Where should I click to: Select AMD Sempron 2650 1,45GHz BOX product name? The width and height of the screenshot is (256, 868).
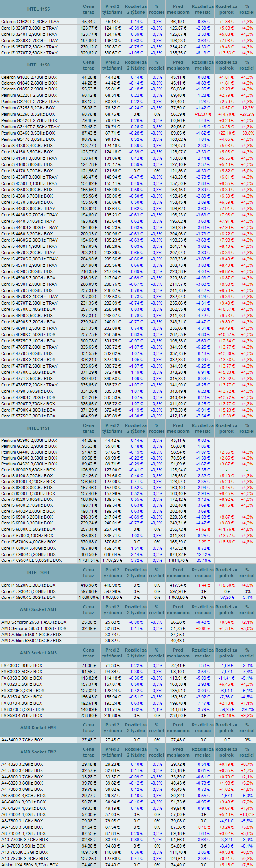[x=33, y=622]
